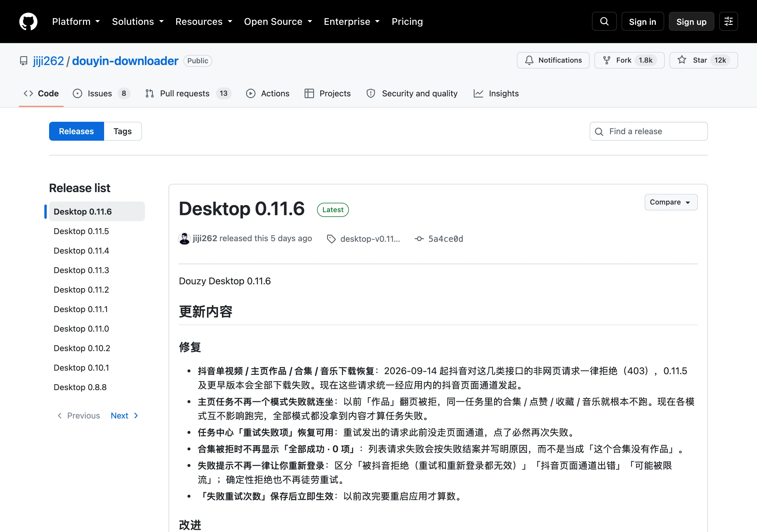Click the tag icon beside desktop-v0.11
Image resolution: width=757 pixels, height=532 pixels.
(x=331, y=239)
